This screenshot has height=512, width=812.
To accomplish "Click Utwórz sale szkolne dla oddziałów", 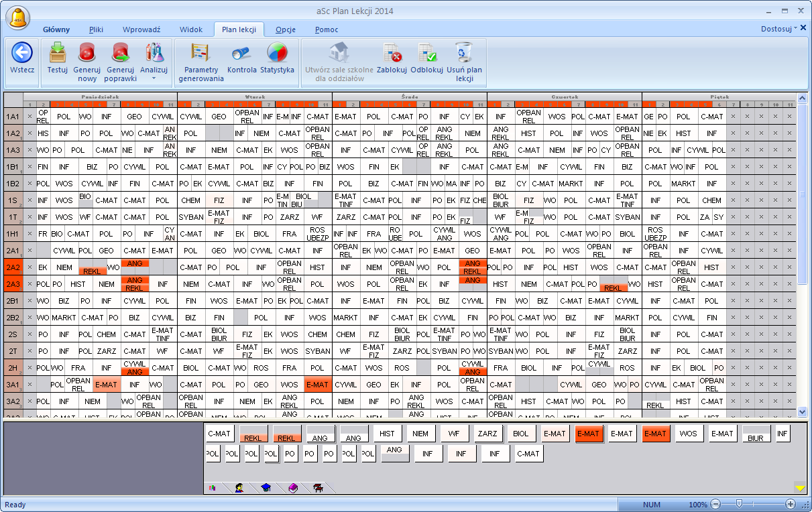I will point(339,62).
